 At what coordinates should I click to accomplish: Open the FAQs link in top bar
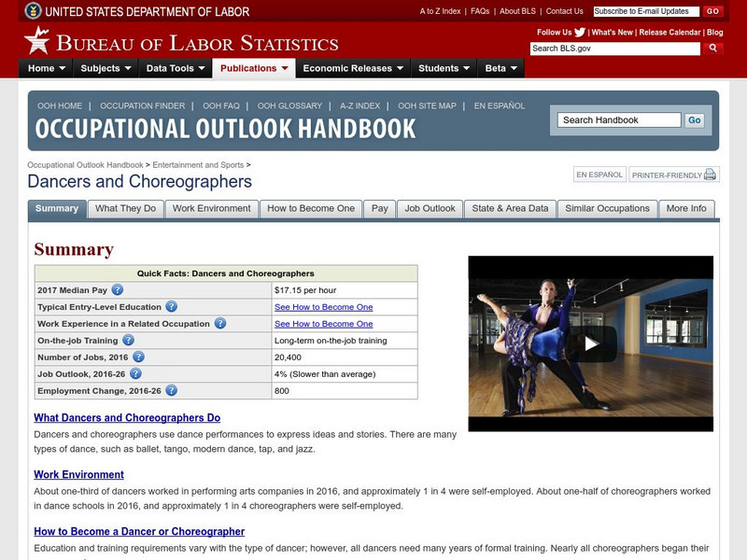pyautogui.click(x=480, y=11)
